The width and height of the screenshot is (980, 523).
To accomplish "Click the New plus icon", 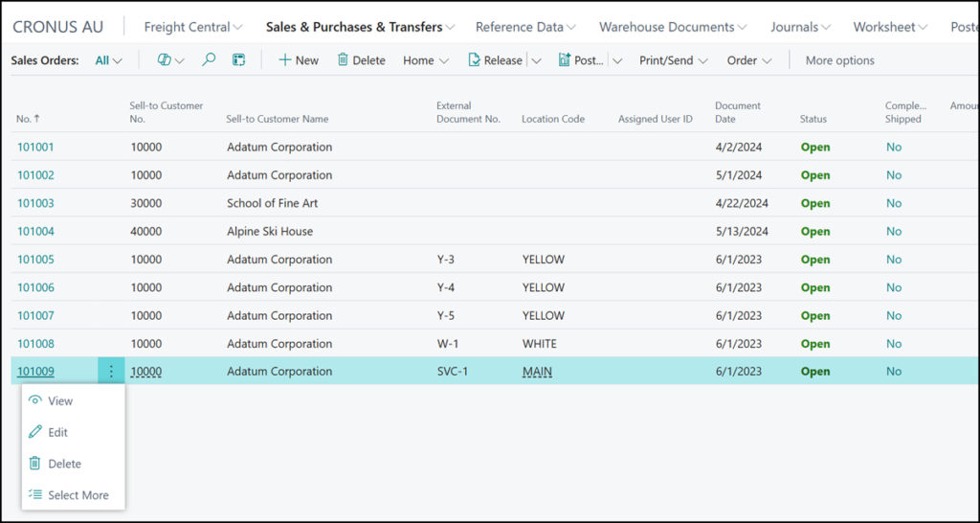I will click(x=285, y=60).
